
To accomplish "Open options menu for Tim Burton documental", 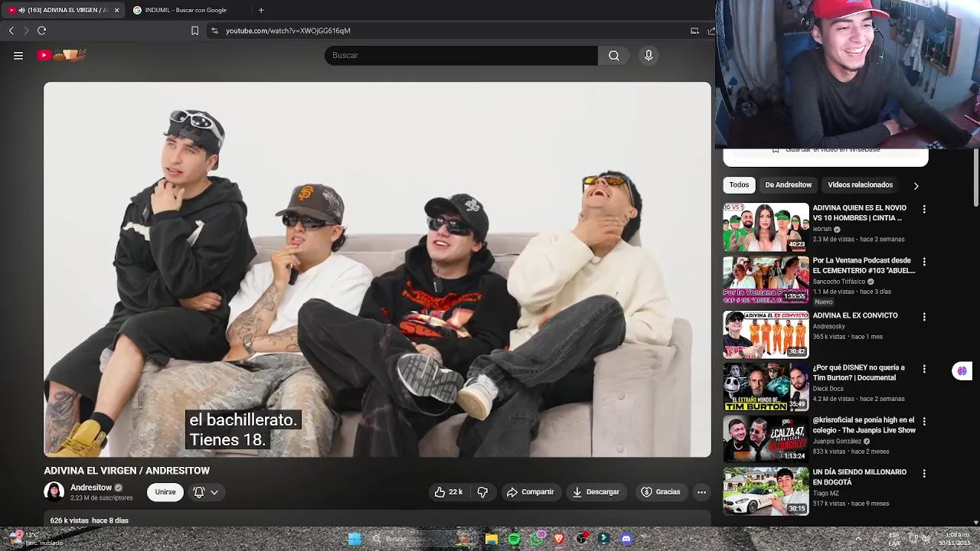I will point(924,369).
